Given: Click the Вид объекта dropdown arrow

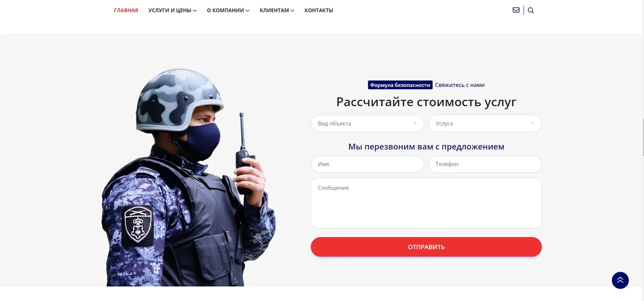Looking at the screenshot, I should (415, 124).
